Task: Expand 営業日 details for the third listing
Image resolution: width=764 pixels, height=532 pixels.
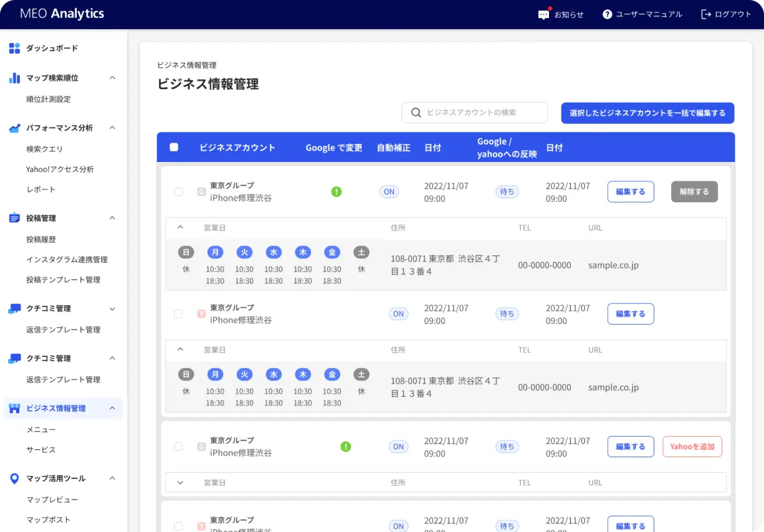Action: [180, 482]
